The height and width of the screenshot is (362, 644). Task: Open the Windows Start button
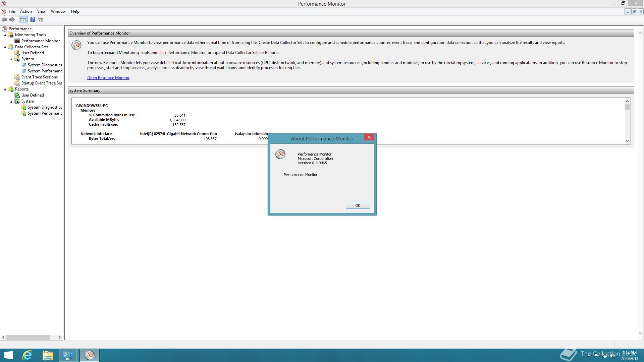8,355
